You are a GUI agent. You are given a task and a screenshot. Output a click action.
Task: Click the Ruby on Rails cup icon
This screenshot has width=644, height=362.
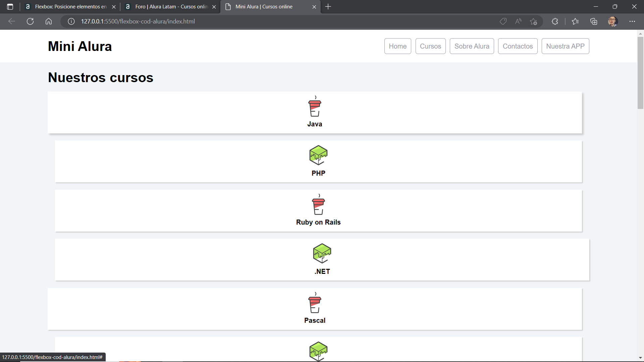[319, 205]
